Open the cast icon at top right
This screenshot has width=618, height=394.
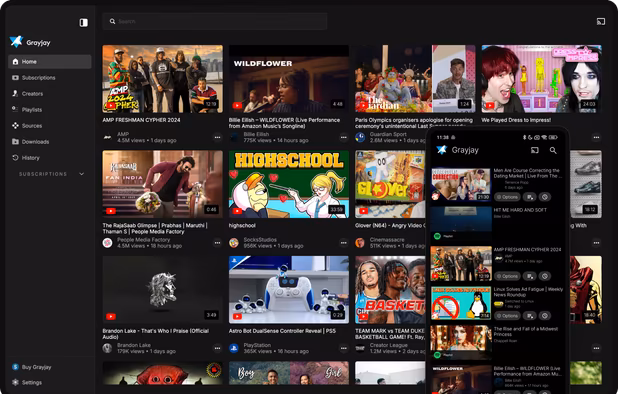(601, 21)
